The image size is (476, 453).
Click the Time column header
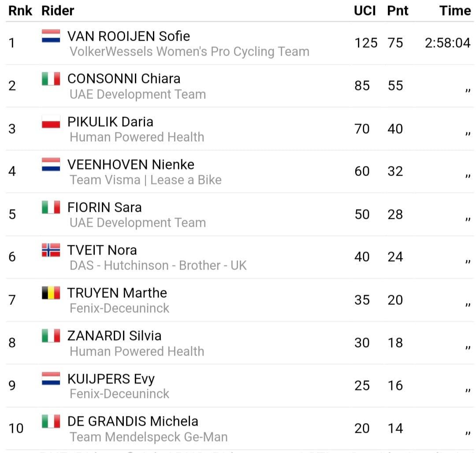(x=455, y=11)
